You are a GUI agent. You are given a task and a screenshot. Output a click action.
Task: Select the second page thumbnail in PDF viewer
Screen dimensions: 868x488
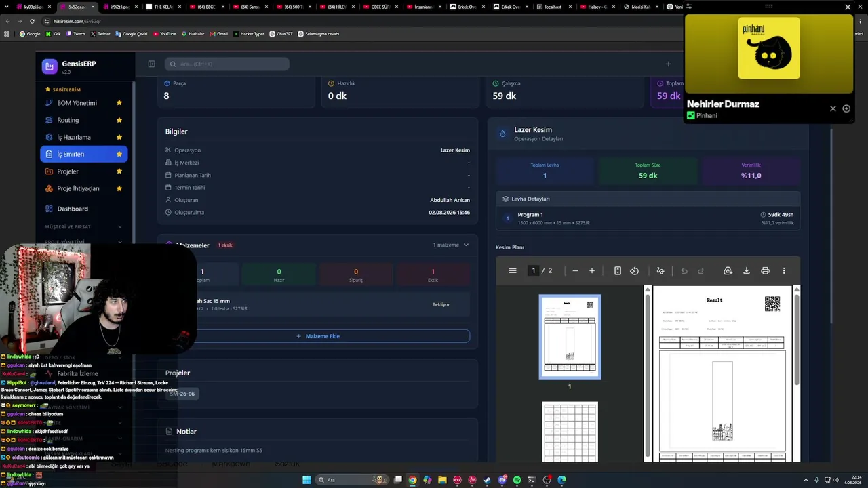[x=570, y=432]
